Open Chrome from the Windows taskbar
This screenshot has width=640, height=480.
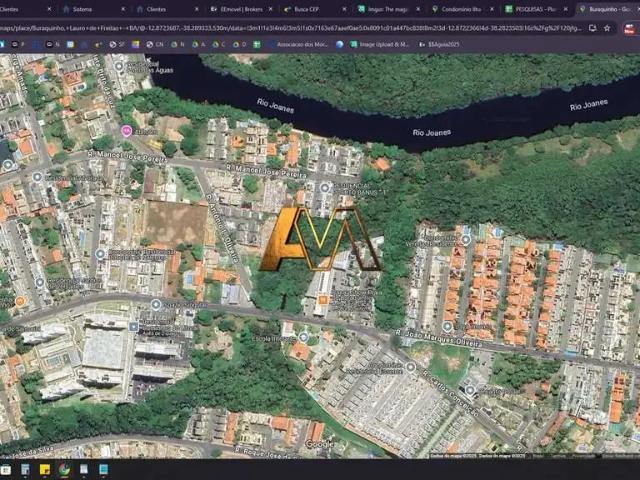click(64, 470)
